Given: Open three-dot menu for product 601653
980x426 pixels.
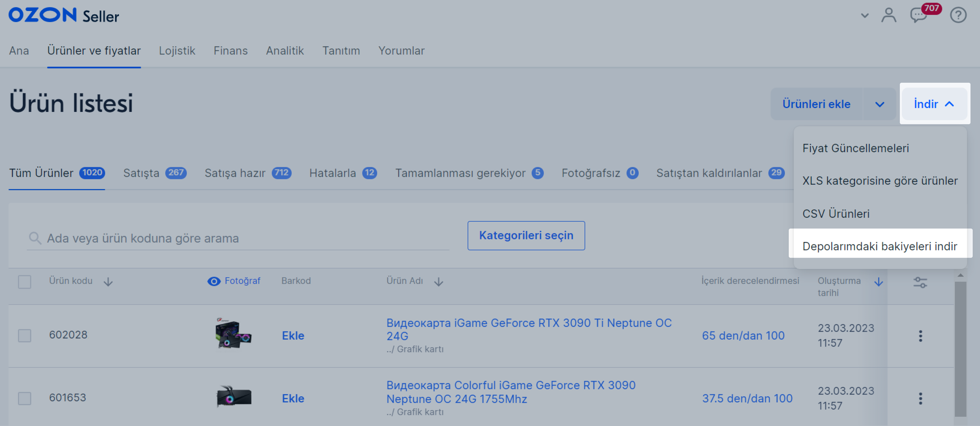Looking at the screenshot, I should (920, 398).
